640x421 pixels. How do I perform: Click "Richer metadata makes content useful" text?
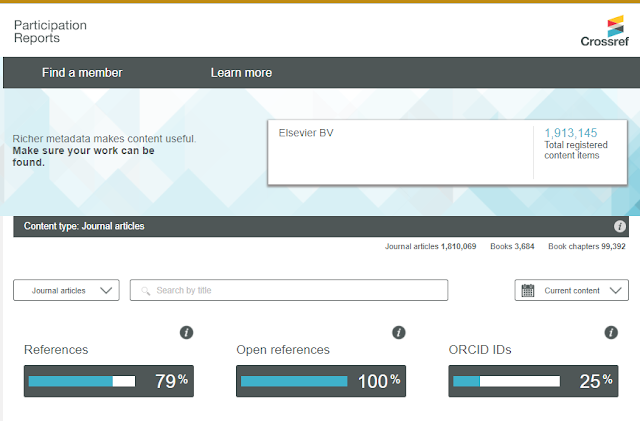tap(104, 139)
